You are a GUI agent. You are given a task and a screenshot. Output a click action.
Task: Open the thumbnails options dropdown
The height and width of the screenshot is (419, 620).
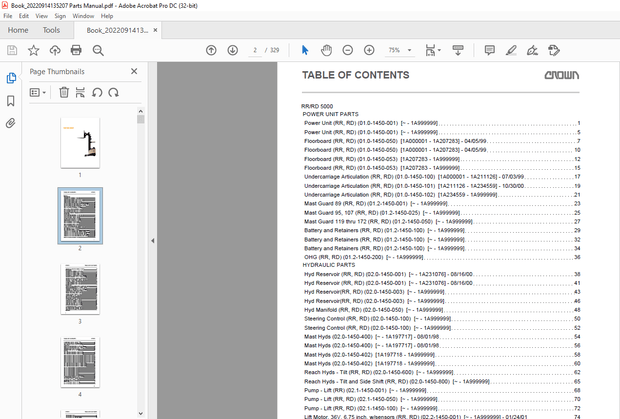click(x=38, y=92)
